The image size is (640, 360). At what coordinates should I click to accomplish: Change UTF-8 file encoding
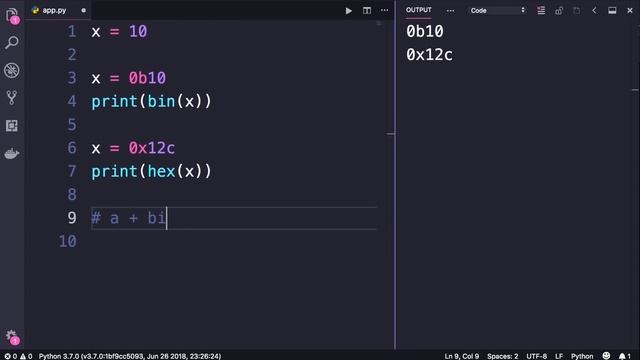pyautogui.click(x=536, y=356)
